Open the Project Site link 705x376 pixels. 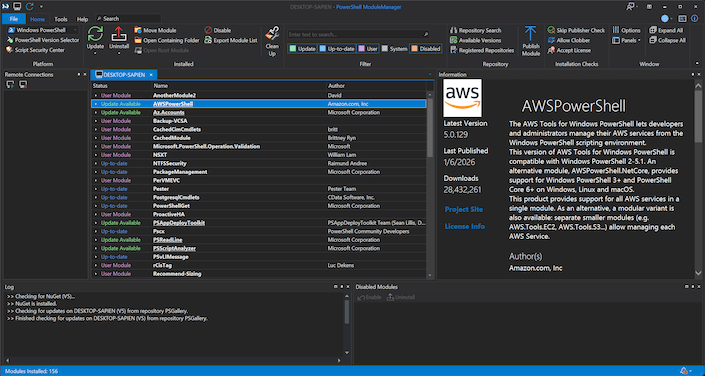[464, 210]
